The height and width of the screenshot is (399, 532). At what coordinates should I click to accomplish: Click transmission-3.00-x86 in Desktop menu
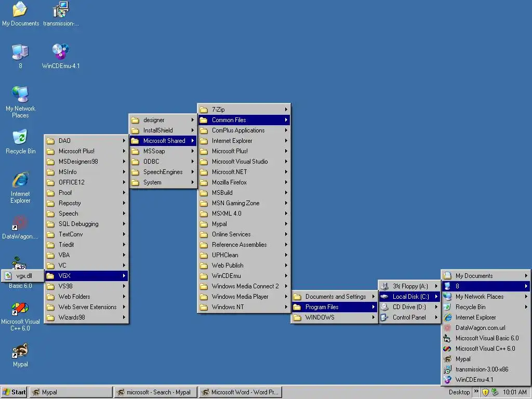(x=486, y=369)
